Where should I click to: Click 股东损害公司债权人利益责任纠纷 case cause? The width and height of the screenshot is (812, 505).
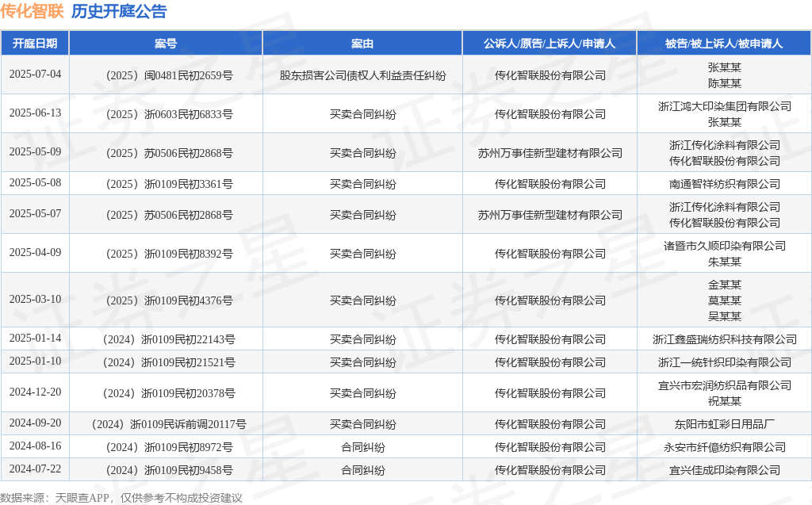pyautogui.click(x=362, y=75)
